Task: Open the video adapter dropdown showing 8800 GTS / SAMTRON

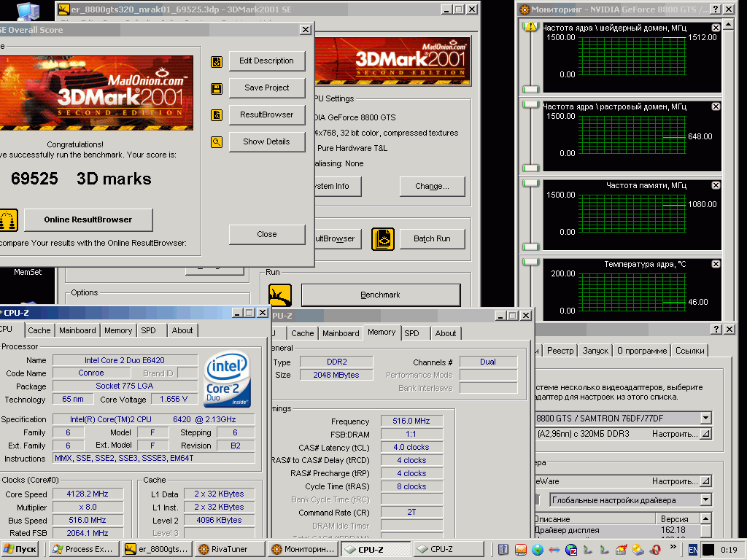Action: pyautogui.click(x=705, y=418)
